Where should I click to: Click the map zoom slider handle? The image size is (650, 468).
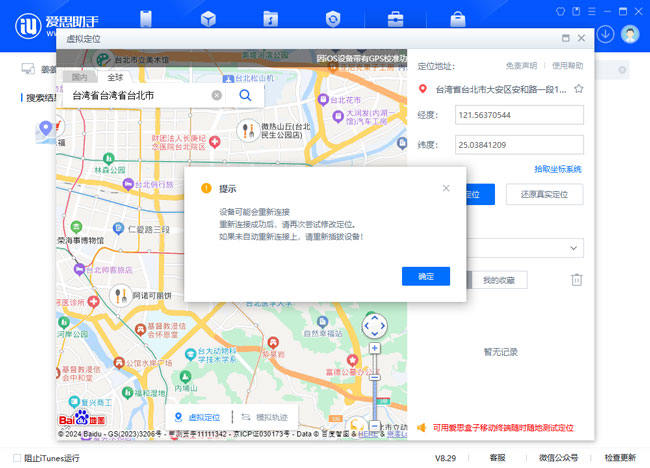pos(374,378)
